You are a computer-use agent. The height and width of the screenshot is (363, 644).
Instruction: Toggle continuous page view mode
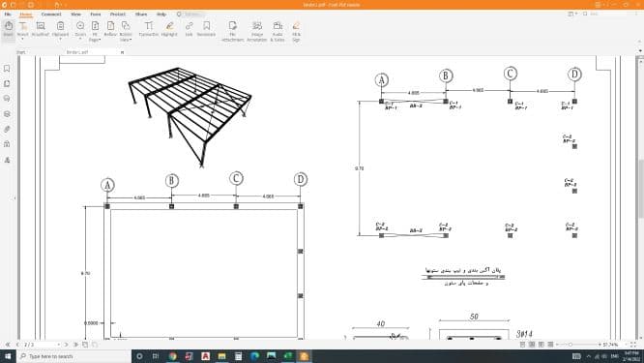point(532,345)
